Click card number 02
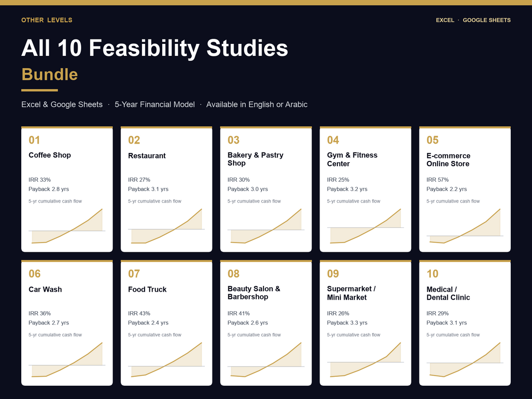 tap(134, 140)
